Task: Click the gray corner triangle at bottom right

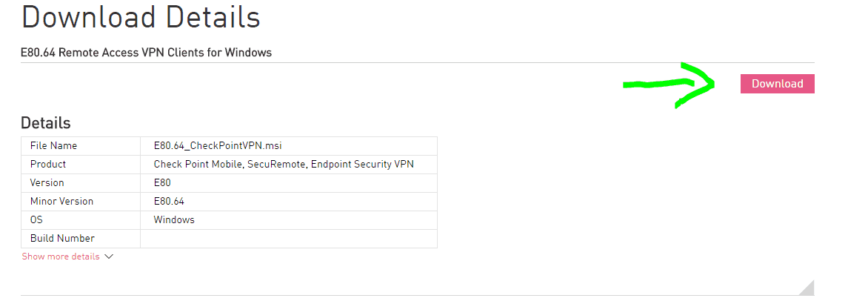Action: click(x=806, y=288)
